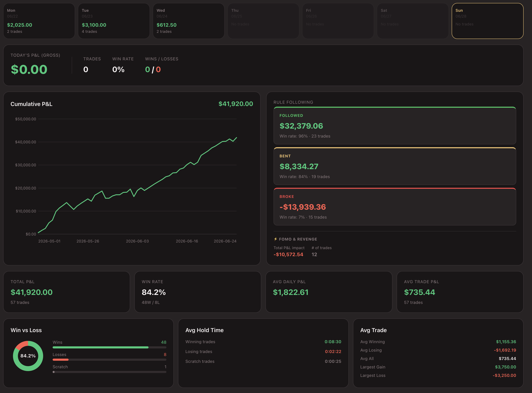532x393 pixels.
Task: Click the red Losses progress bar
Action: [x=109, y=360]
